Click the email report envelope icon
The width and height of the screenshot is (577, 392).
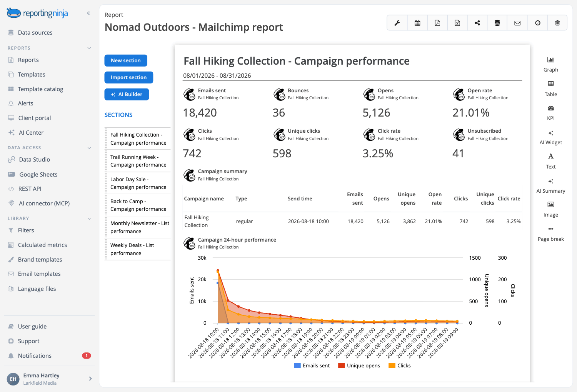point(517,23)
